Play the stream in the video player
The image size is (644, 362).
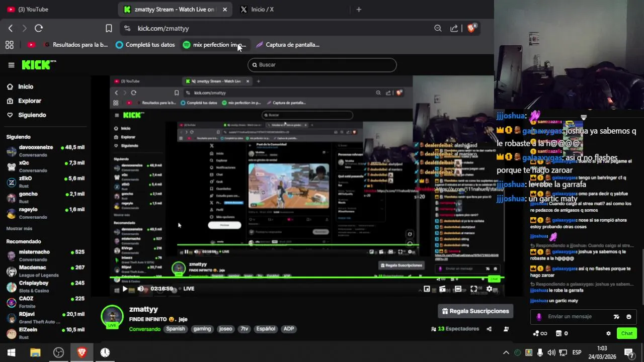(x=125, y=289)
